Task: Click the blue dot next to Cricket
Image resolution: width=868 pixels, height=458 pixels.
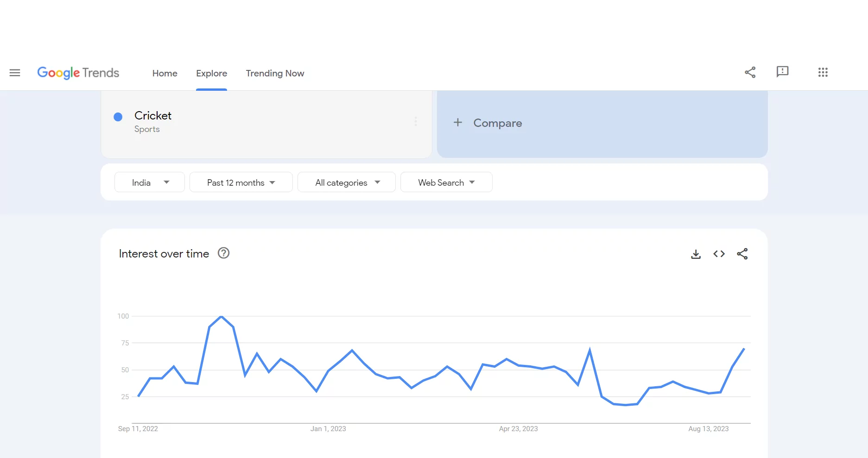Action: pyautogui.click(x=118, y=117)
